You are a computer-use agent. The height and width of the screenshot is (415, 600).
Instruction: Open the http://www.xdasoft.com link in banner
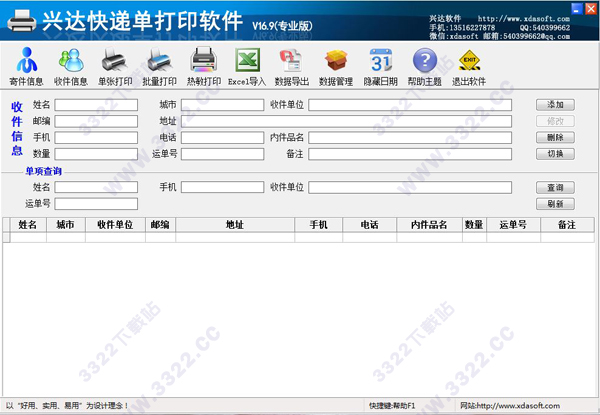pyautogui.click(x=523, y=19)
